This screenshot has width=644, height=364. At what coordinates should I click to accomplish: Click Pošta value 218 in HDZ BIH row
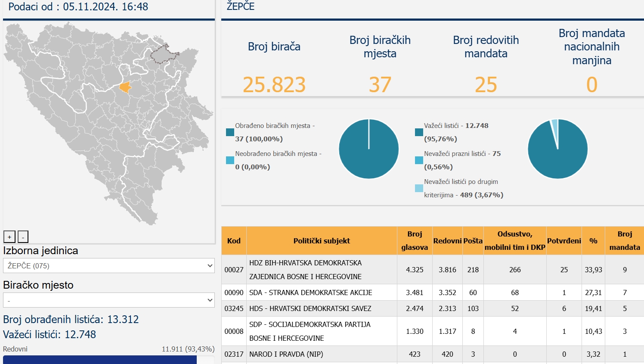click(x=473, y=270)
